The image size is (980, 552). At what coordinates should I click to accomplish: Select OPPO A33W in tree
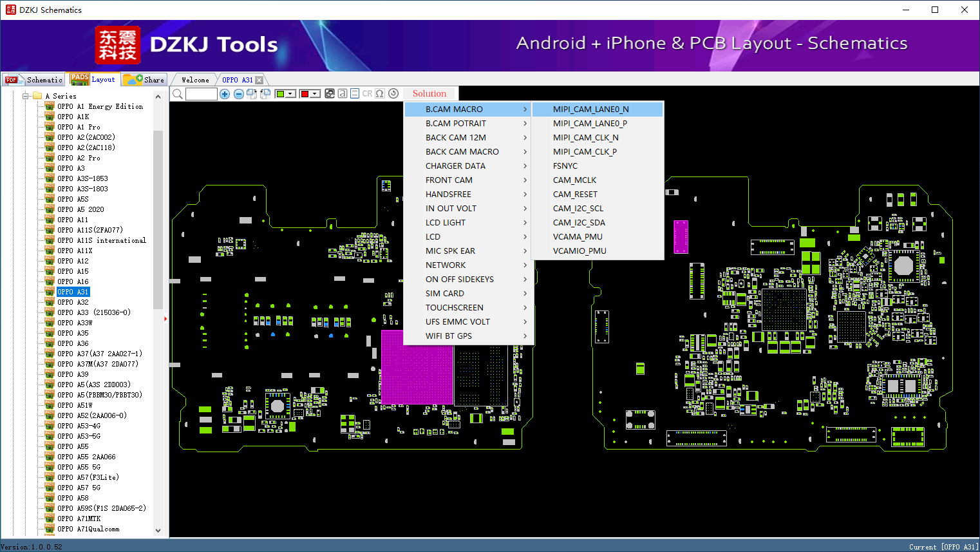[75, 323]
